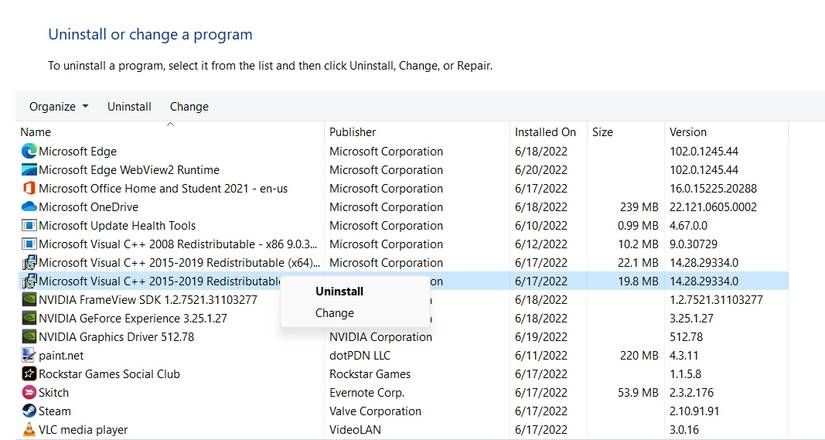Click the Microsoft Update Health Tools icon
Image resolution: width=825 pixels, height=440 pixels.
click(29, 226)
